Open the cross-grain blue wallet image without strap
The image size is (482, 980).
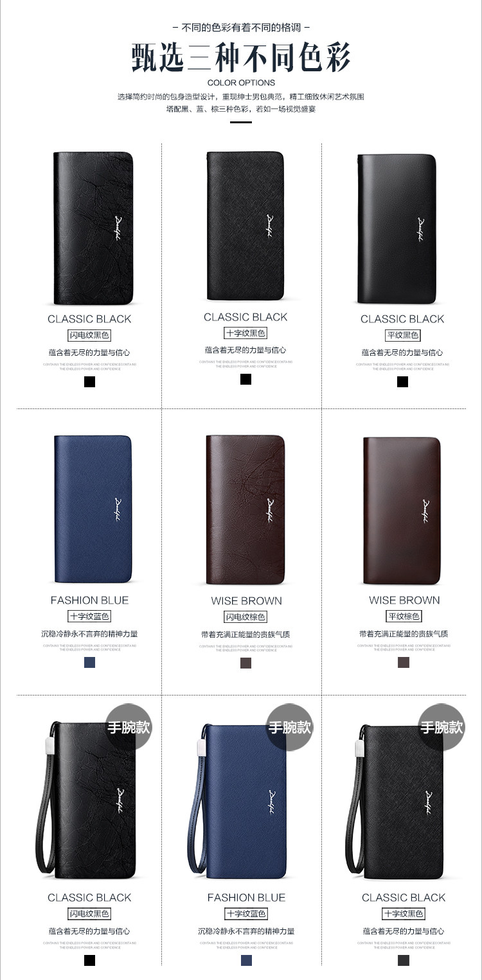click(x=93, y=509)
